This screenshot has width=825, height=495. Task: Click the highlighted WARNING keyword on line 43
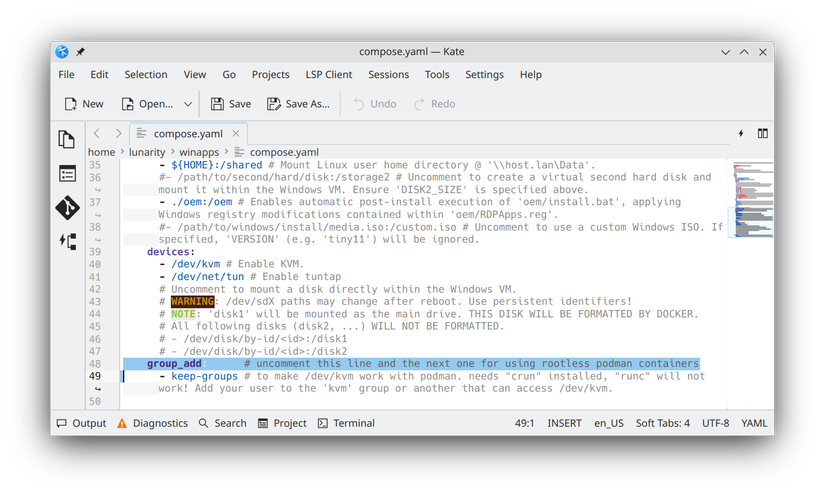pos(193,301)
